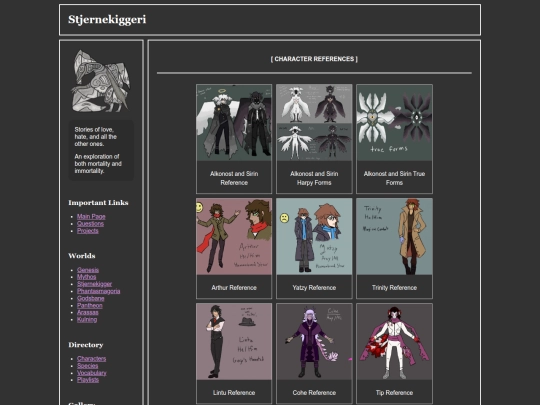This screenshot has height=405, width=540.
Task: Click the Important Links heading
Action: (98, 202)
